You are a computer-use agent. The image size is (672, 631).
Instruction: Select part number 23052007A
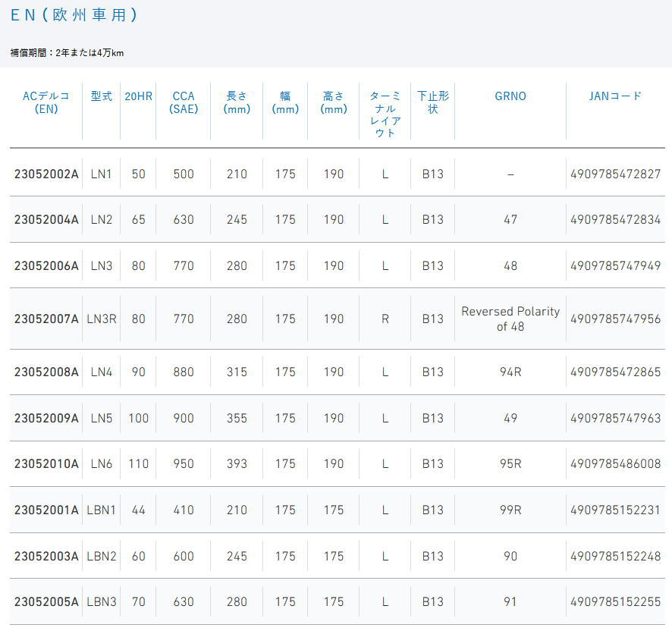[46, 319]
